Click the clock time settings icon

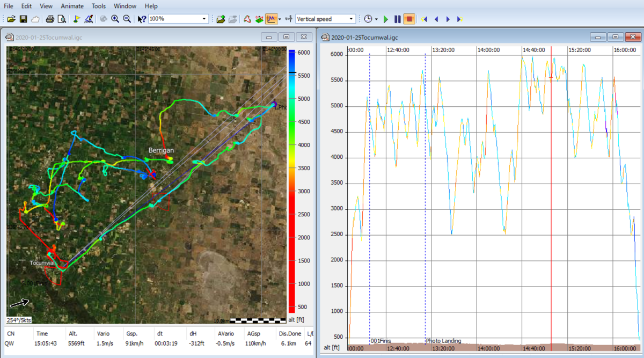point(368,19)
